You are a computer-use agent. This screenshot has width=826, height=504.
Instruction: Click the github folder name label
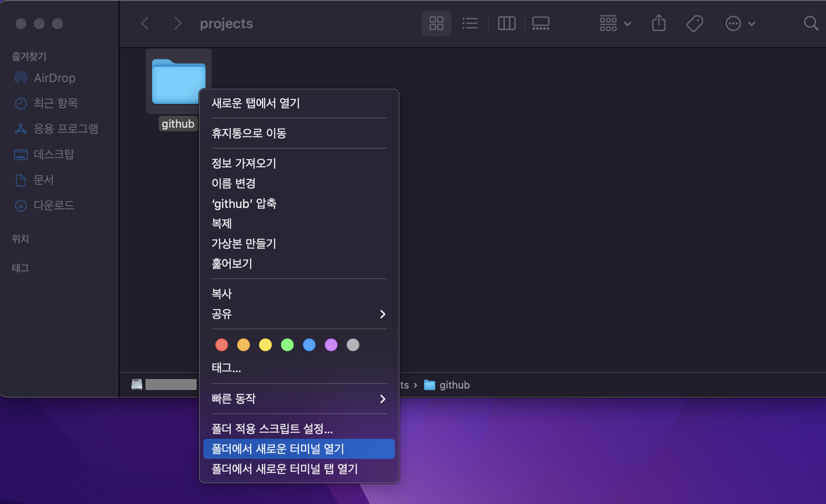pyautogui.click(x=178, y=124)
